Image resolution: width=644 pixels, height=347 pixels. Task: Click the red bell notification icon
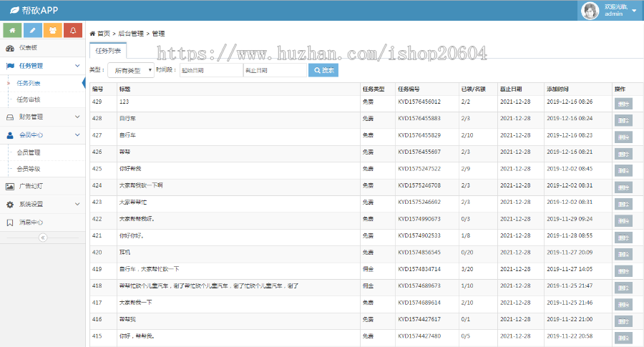(x=72, y=30)
